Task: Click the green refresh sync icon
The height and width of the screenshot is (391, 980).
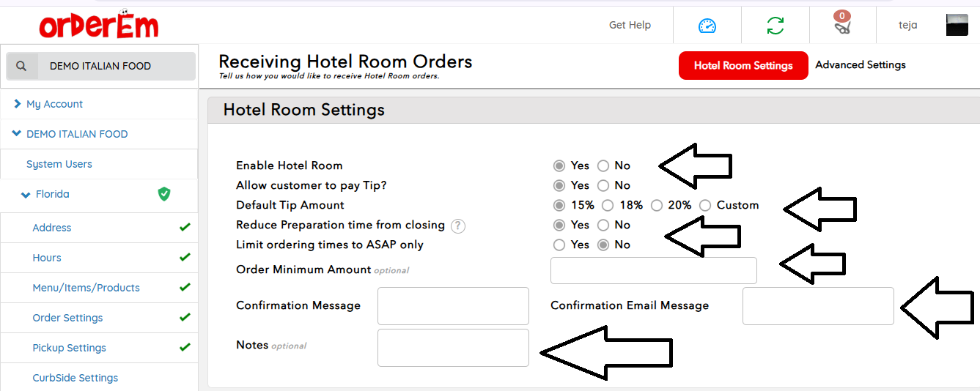Action: pyautogui.click(x=775, y=26)
